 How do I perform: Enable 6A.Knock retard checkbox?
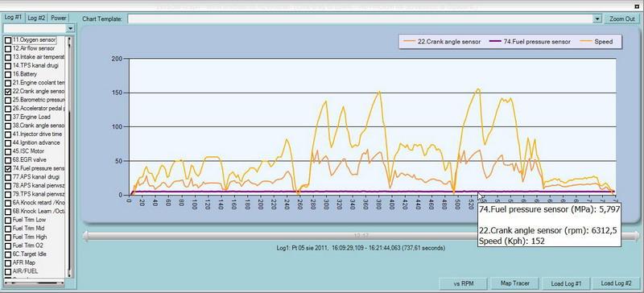(x=8, y=203)
